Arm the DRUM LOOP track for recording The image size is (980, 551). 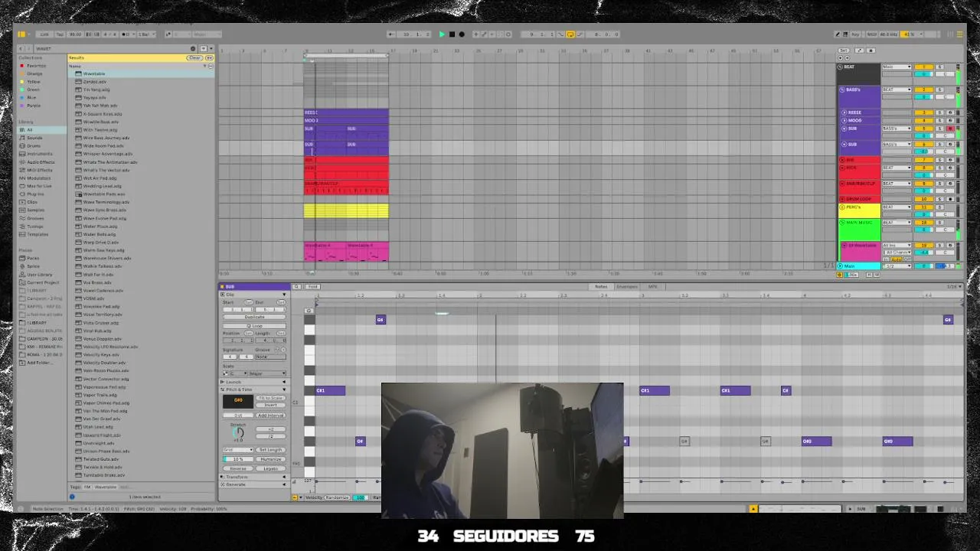(x=950, y=199)
